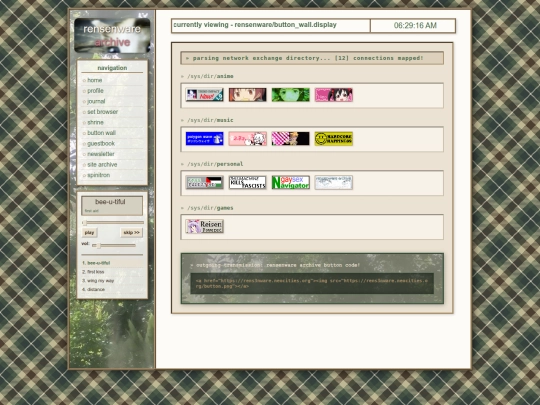
Task: Click the embed button code snippet box
Action: click(312, 283)
